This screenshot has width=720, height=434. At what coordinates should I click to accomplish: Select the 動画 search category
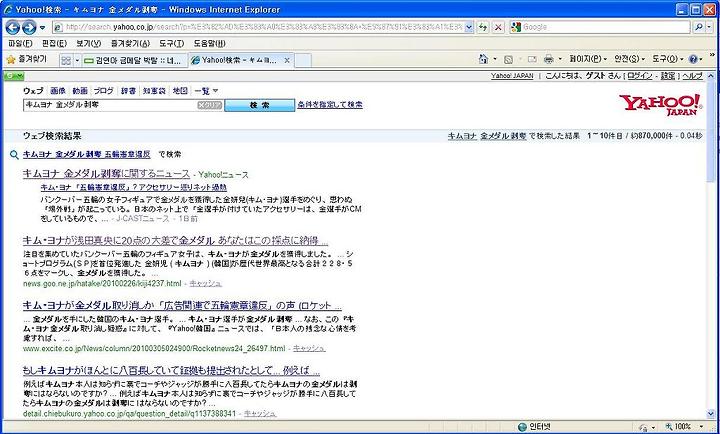coord(80,91)
